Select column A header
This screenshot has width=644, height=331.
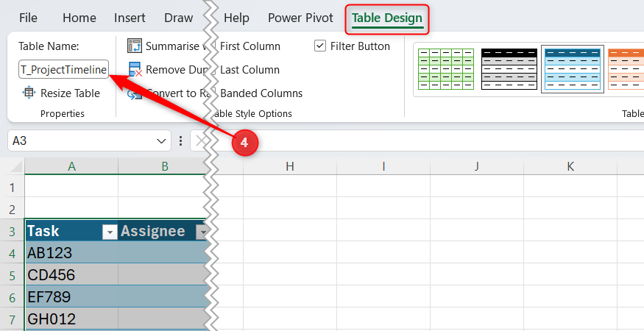(x=71, y=166)
